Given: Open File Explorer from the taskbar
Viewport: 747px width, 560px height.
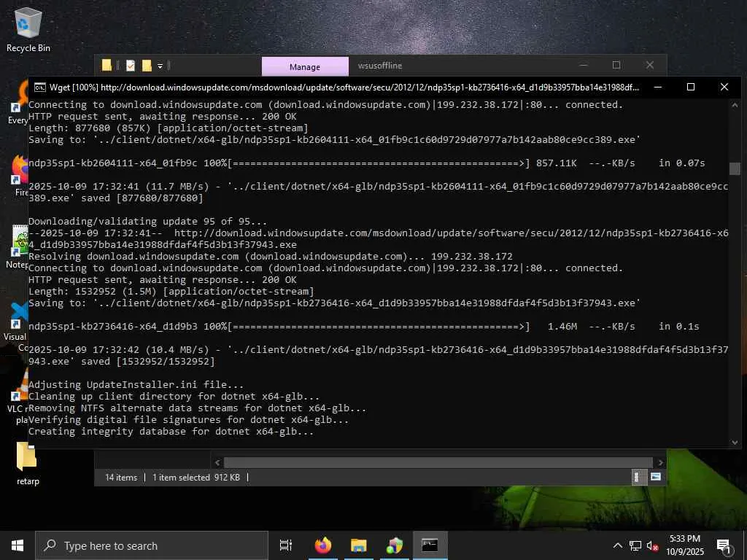Looking at the screenshot, I should [359, 545].
